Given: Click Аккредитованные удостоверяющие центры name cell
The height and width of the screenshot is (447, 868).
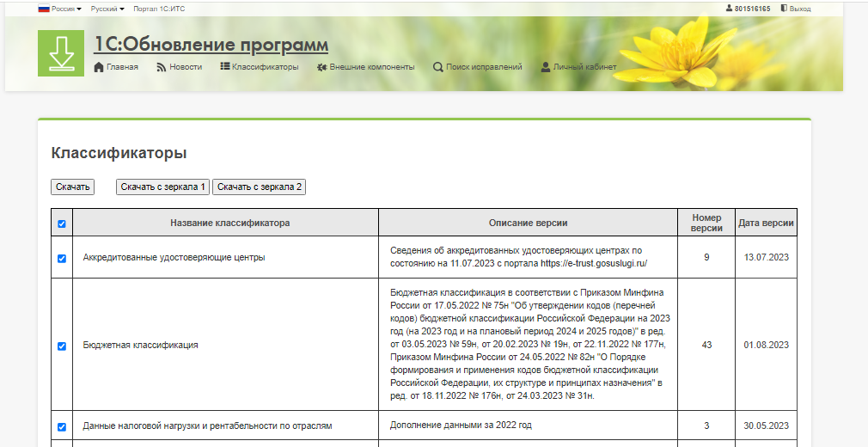Looking at the screenshot, I should point(226,258).
